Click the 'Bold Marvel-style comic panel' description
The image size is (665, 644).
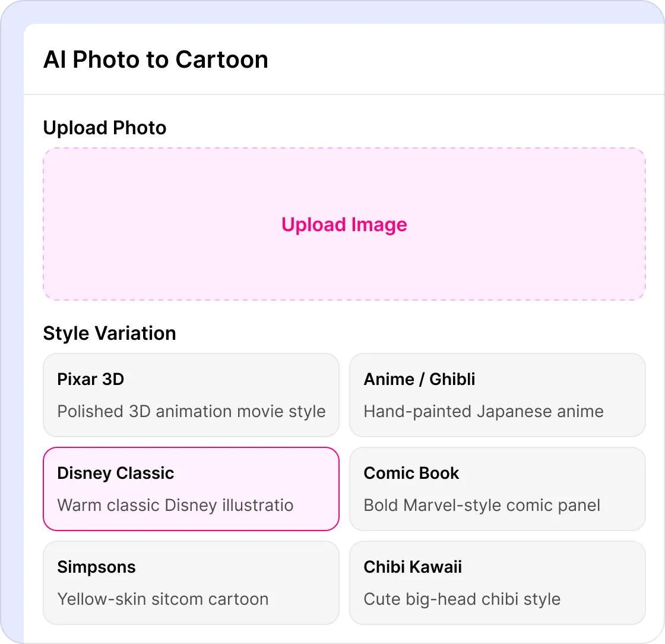482,505
